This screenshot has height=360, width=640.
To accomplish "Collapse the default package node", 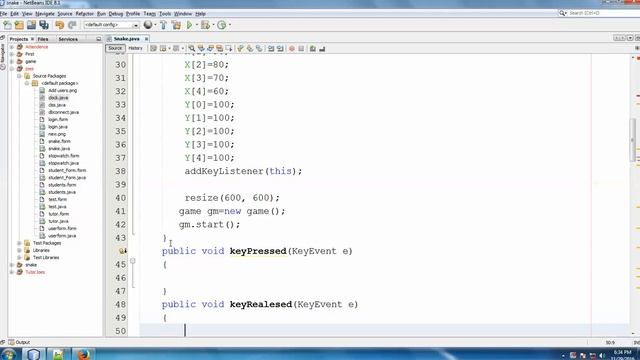I will pos(27,83).
